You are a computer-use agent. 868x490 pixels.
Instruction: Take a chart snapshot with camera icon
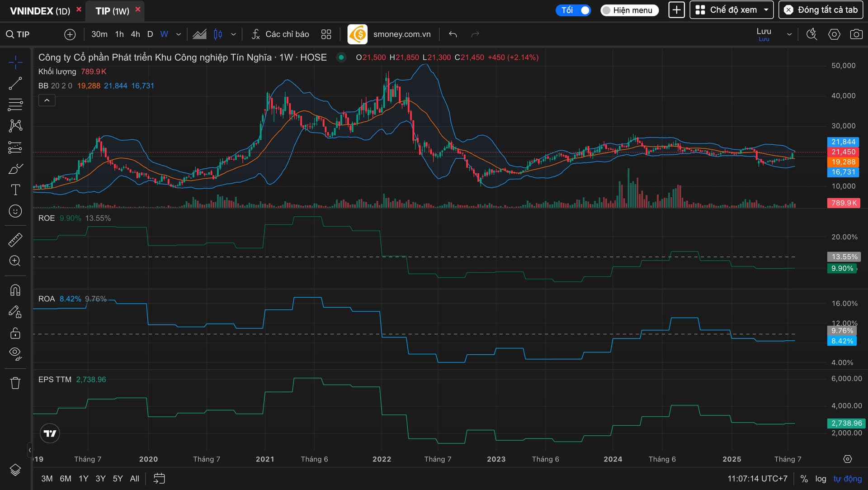point(856,34)
